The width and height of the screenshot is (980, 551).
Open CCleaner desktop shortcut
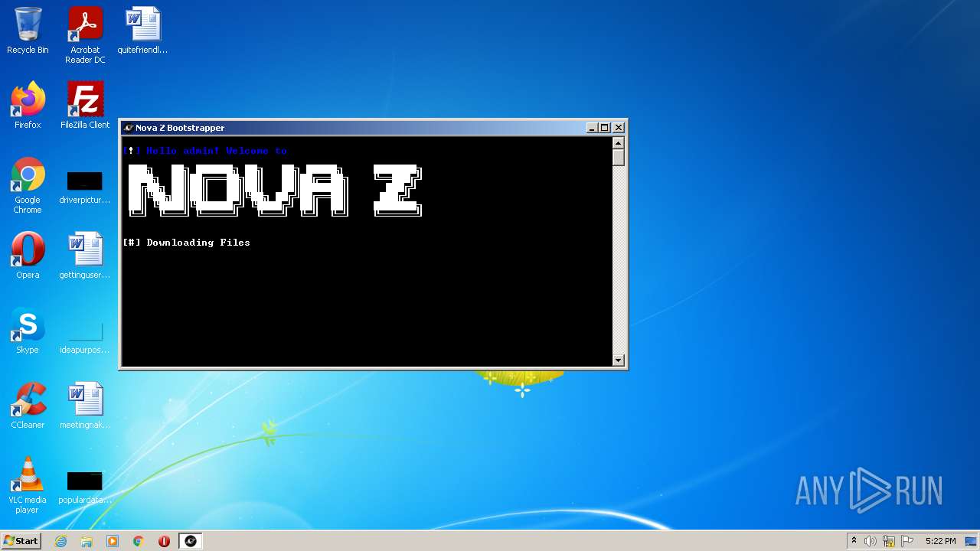click(28, 406)
